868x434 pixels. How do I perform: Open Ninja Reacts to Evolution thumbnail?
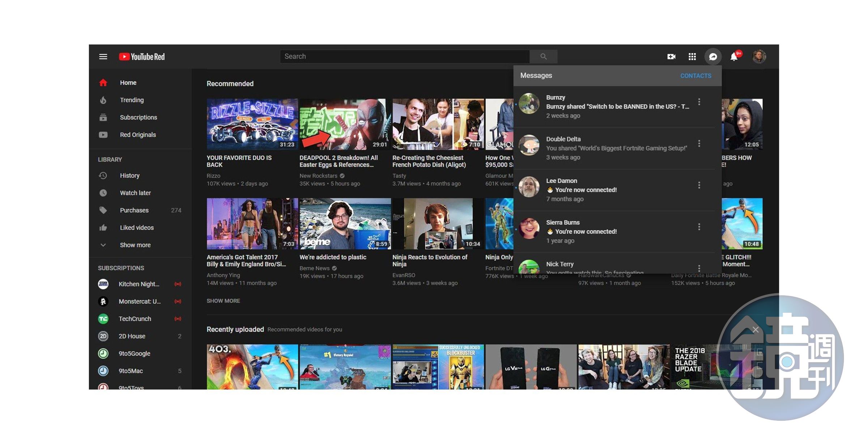[x=438, y=224]
